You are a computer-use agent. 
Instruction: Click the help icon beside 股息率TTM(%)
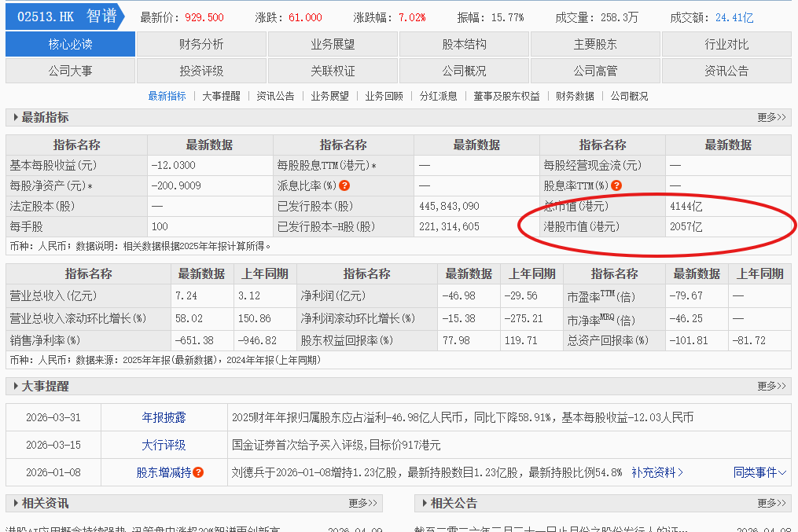pos(616,185)
